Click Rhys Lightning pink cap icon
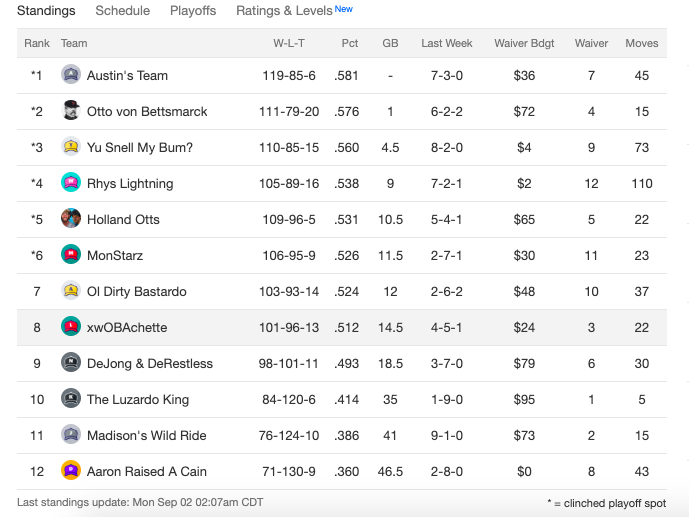This screenshot has height=517, width=689. [71, 183]
